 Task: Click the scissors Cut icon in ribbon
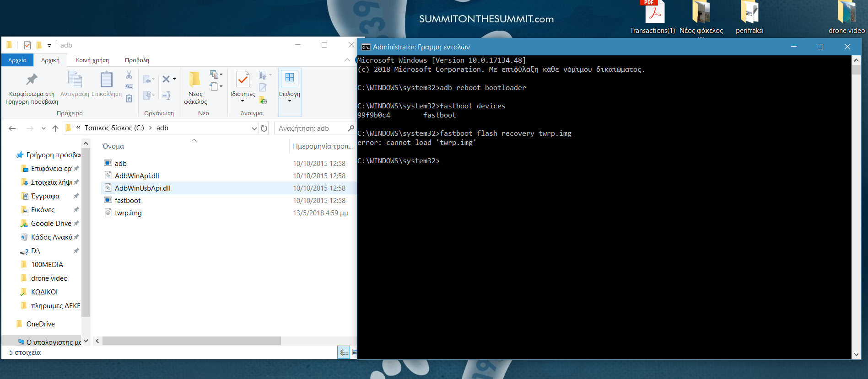tap(129, 75)
